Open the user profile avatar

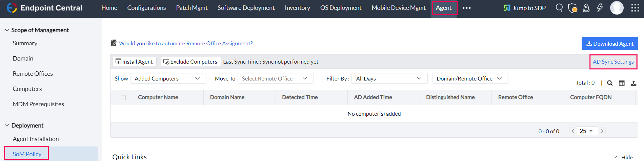coord(617,8)
